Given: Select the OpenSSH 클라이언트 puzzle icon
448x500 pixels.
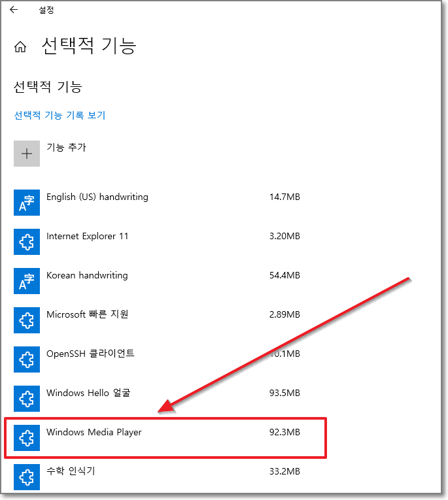Looking at the screenshot, I should (27, 359).
